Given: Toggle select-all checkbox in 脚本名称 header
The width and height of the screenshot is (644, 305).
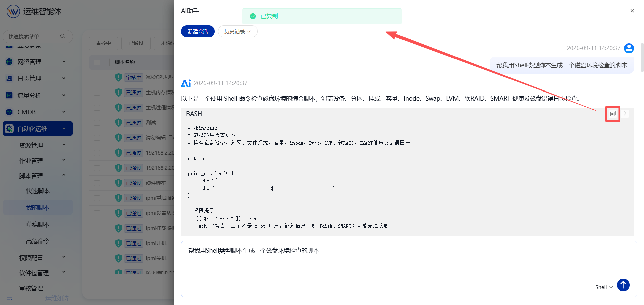Looking at the screenshot, I should [97, 62].
